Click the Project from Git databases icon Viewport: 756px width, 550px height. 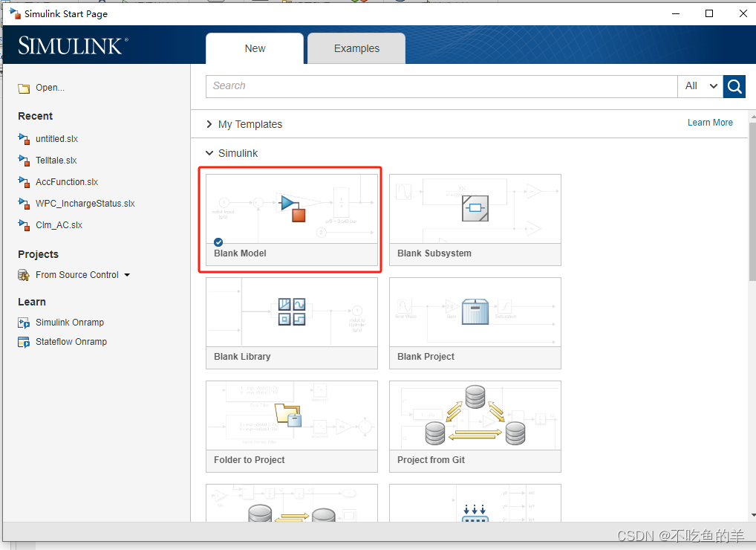[x=475, y=415]
